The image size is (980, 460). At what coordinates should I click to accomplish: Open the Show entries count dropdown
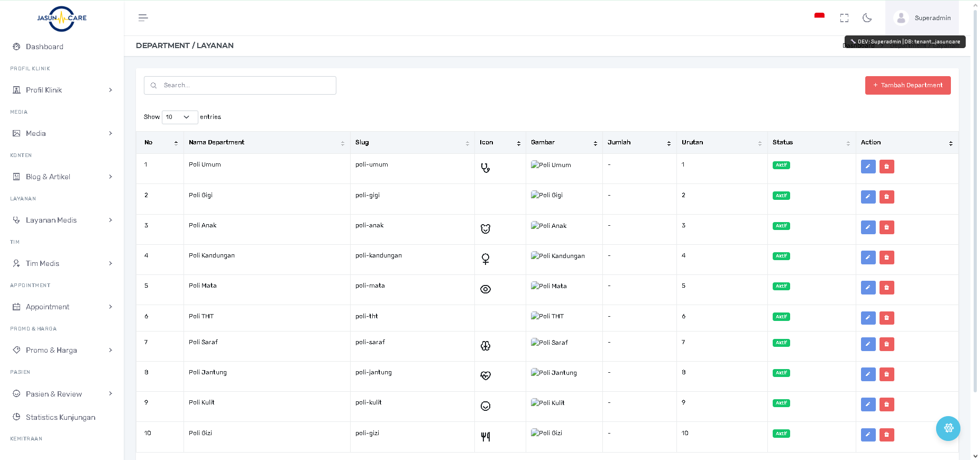pos(180,117)
